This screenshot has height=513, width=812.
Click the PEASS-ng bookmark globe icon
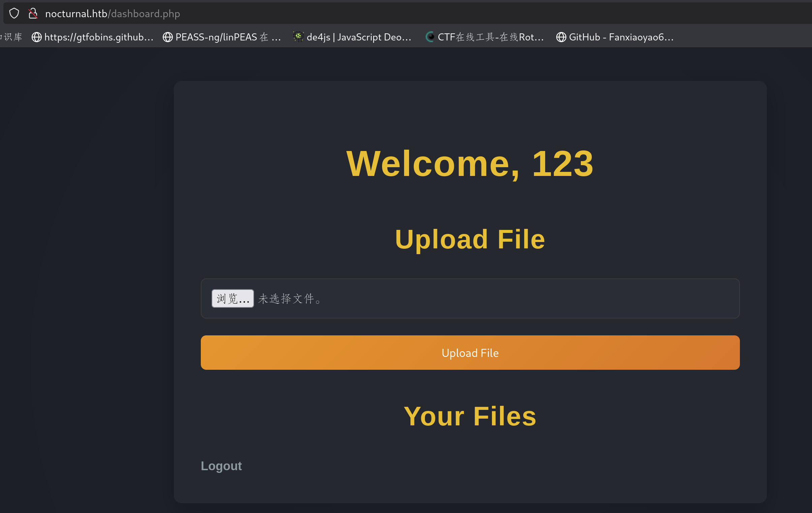(x=167, y=37)
